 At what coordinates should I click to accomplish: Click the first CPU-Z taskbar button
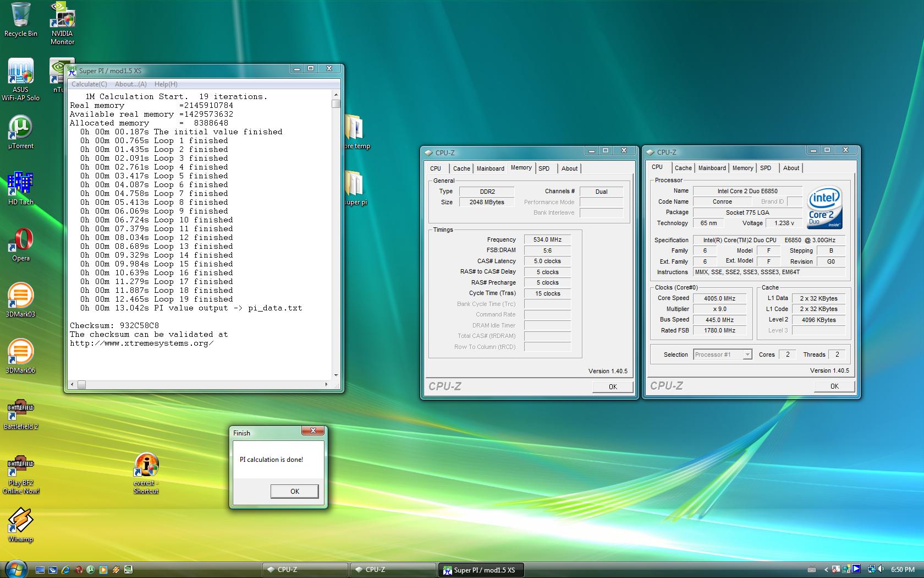point(305,570)
